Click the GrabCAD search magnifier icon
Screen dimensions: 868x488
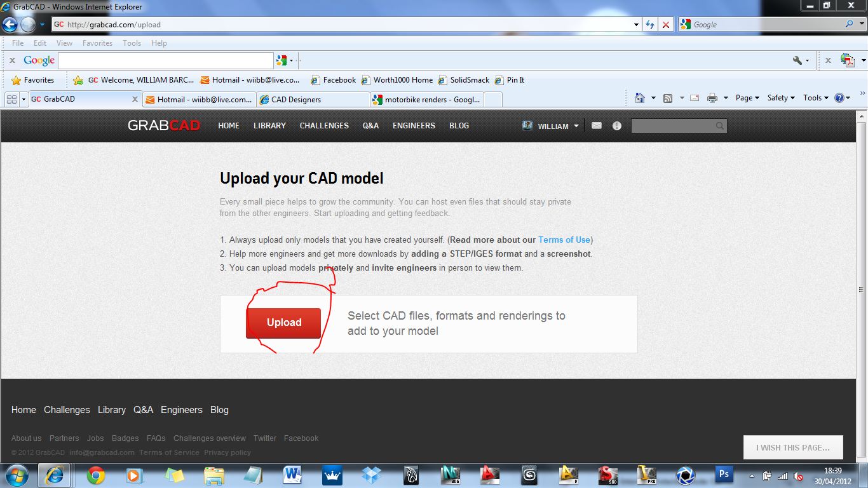(x=720, y=126)
